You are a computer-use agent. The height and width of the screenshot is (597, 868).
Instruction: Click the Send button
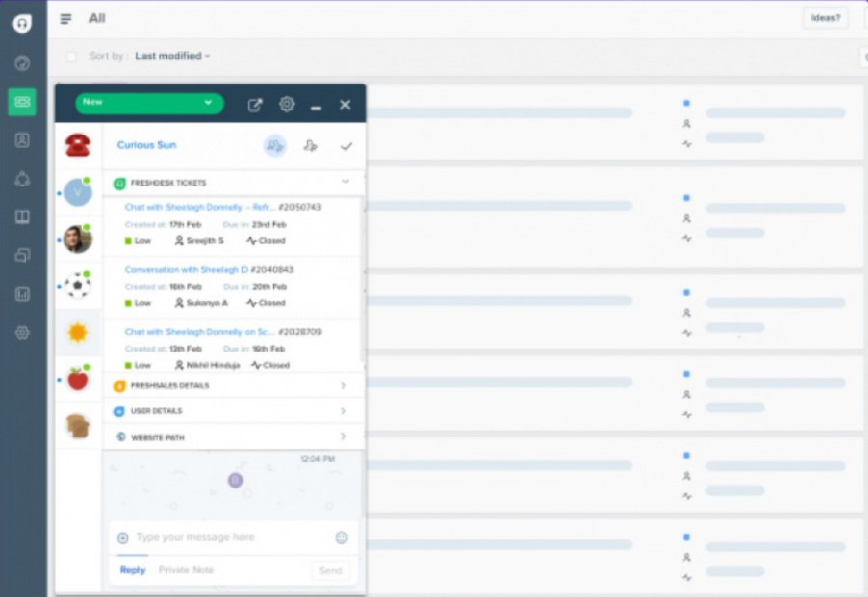pyautogui.click(x=331, y=570)
